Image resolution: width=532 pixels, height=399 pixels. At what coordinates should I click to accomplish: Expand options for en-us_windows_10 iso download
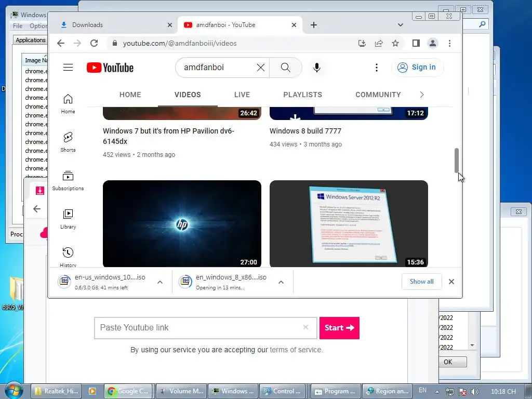[x=160, y=282]
